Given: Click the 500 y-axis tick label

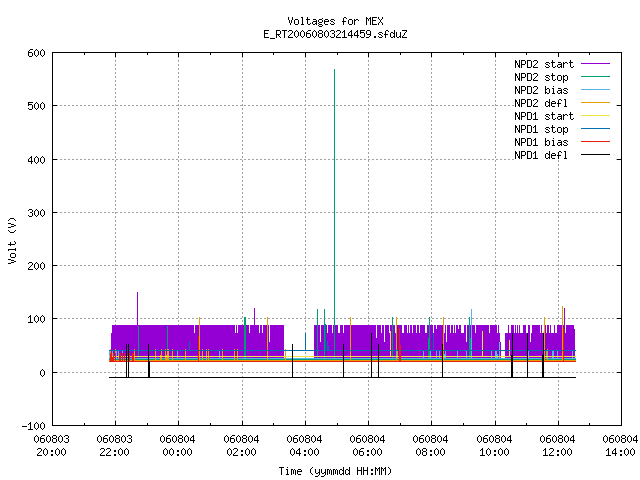Looking at the screenshot, I should 36,106.
